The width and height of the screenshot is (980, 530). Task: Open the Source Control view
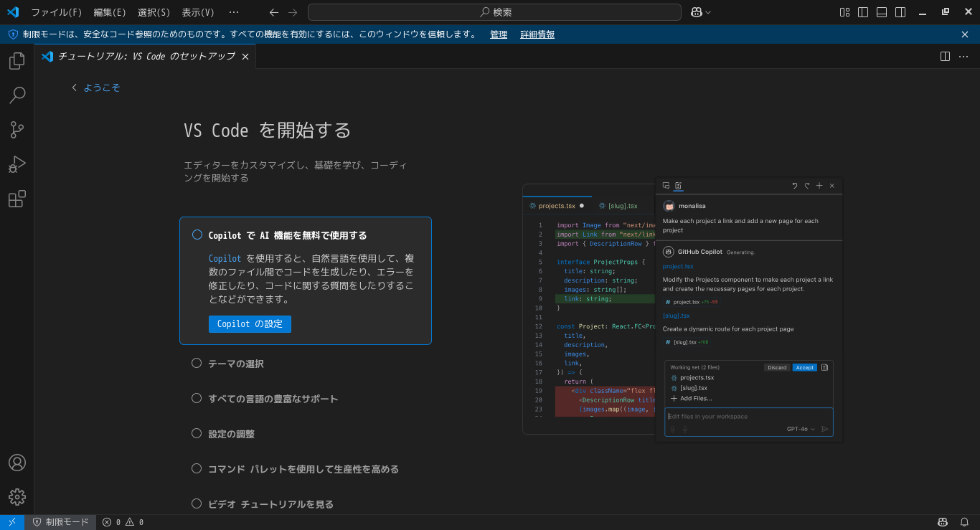17,130
